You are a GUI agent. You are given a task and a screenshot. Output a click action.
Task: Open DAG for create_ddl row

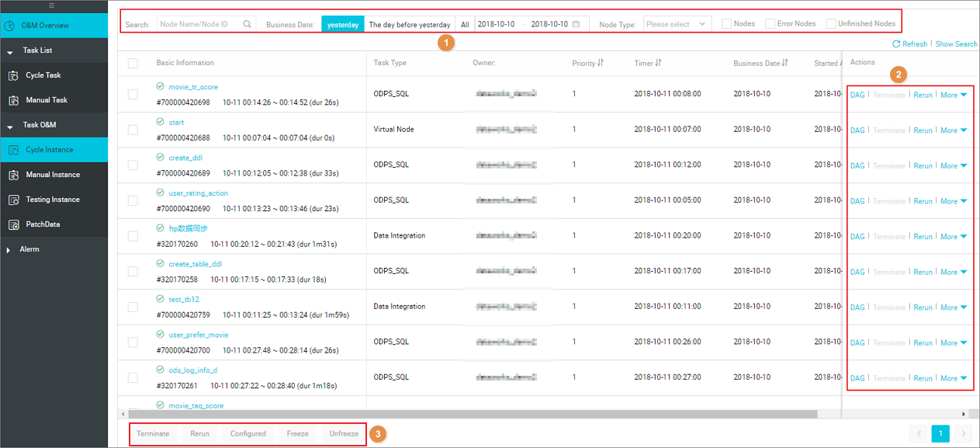pos(857,166)
